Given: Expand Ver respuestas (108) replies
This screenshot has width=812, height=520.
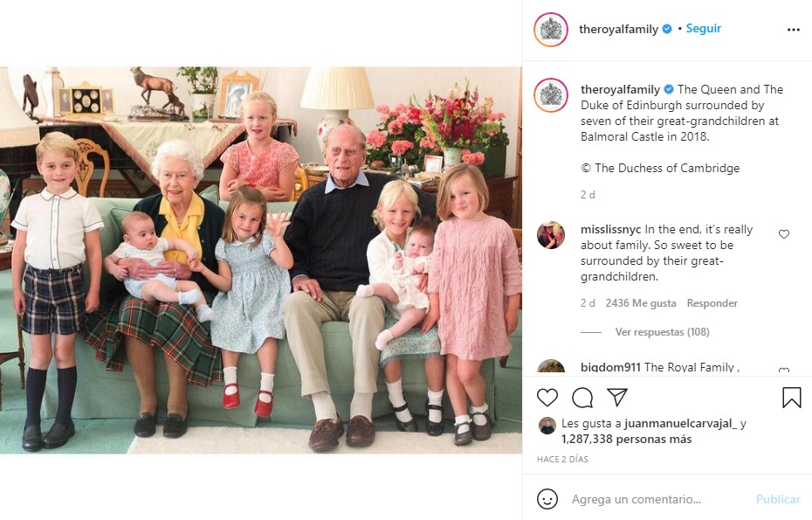Looking at the screenshot, I should click(x=663, y=332).
